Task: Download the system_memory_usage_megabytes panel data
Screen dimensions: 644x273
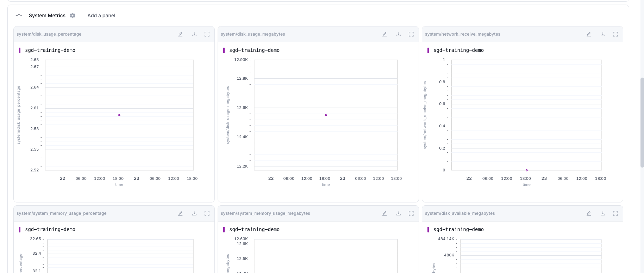Action: [x=399, y=213]
